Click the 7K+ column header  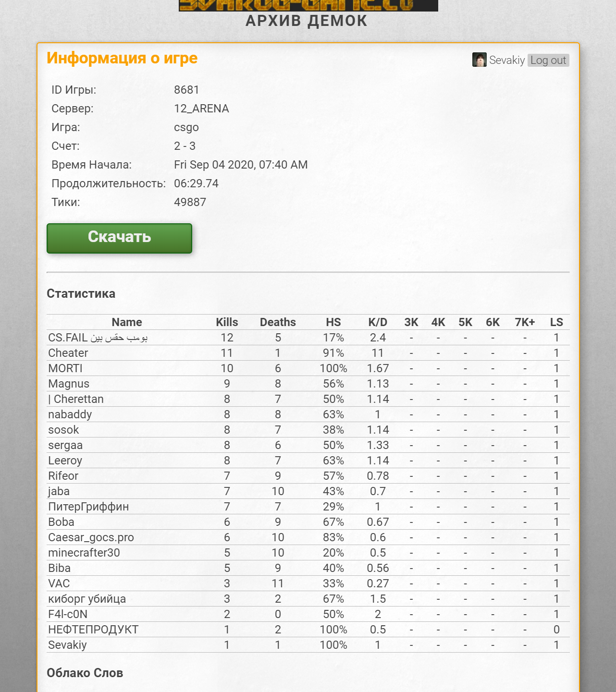tap(525, 322)
